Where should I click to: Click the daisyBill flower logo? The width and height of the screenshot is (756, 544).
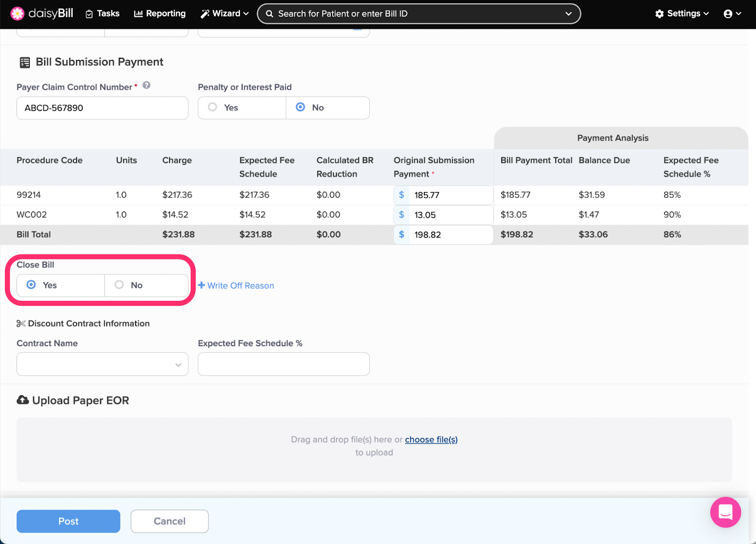click(x=17, y=14)
